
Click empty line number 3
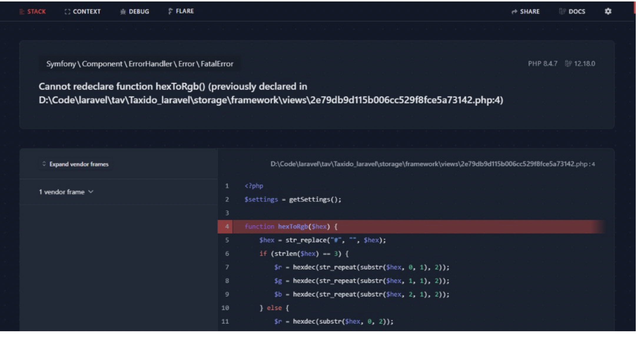point(227,213)
